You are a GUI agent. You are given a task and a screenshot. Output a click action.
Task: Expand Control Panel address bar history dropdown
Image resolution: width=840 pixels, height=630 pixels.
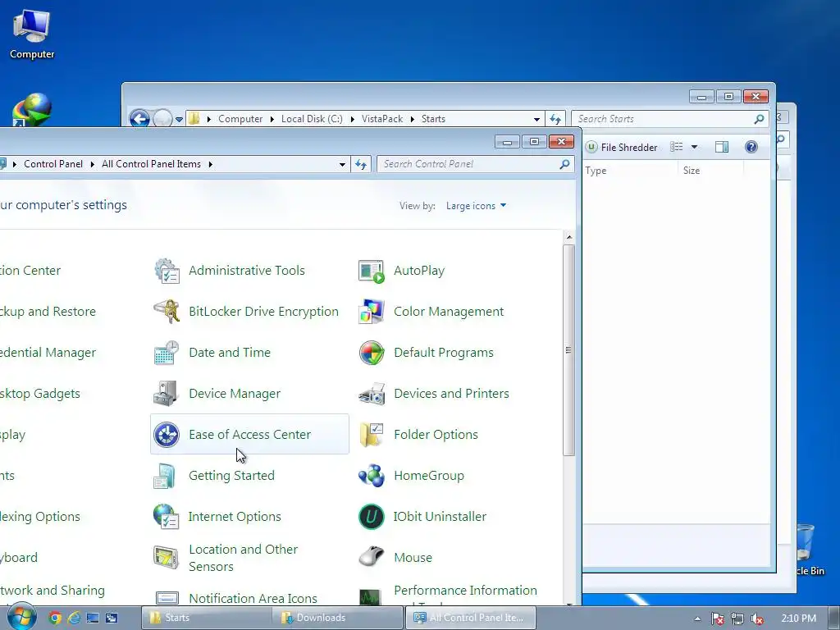[x=342, y=164]
